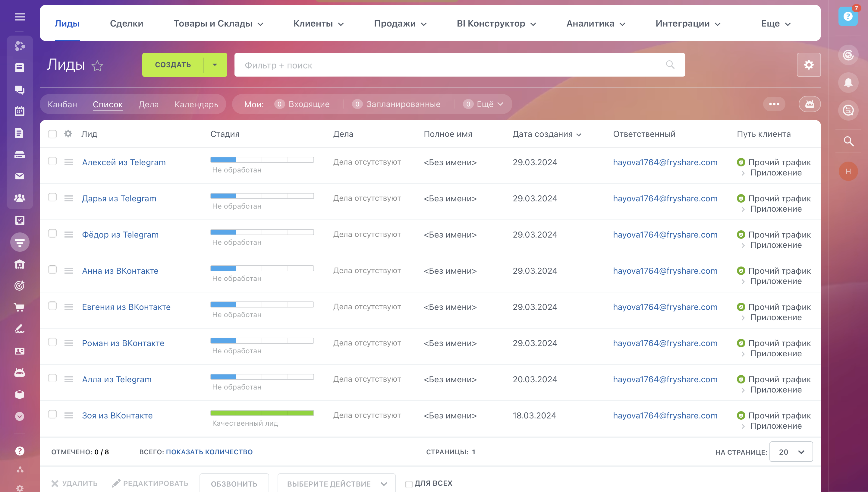Switch to the Канбан view tab

(62, 104)
